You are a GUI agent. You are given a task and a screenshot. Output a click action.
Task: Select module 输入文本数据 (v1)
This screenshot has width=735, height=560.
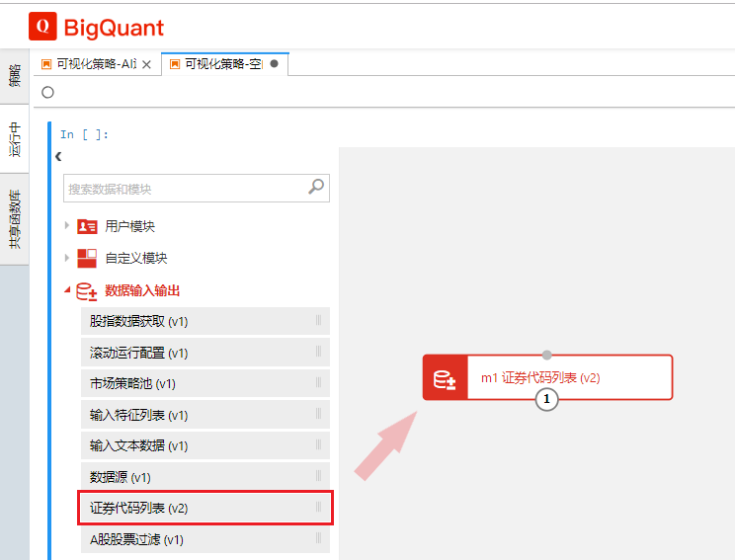[205, 445]
